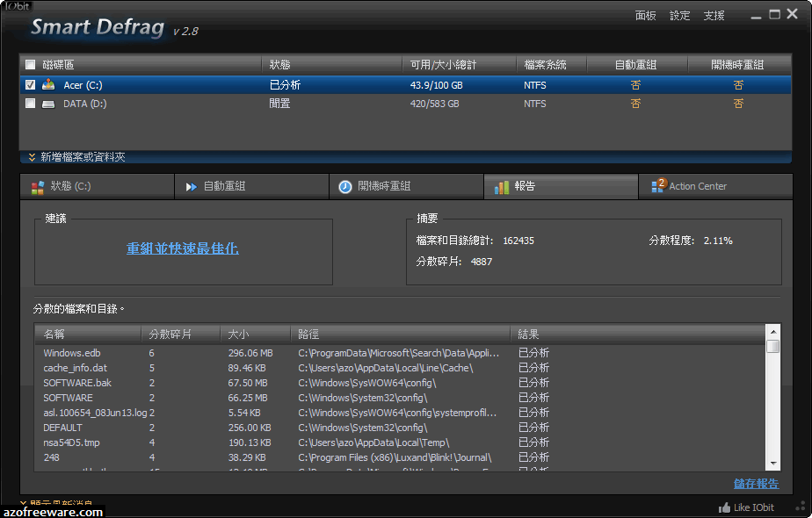
Task: Click the 43.9/100 GB size cell
Action: [436, 85]
